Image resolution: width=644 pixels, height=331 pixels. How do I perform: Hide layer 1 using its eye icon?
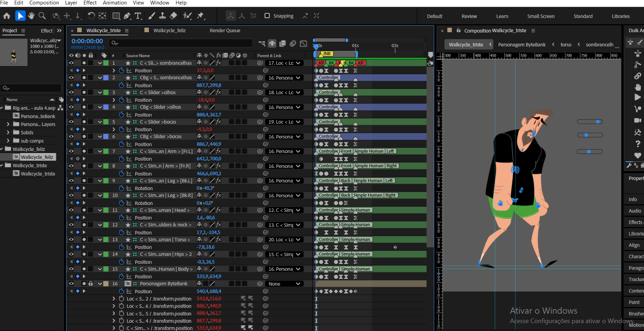71,63
